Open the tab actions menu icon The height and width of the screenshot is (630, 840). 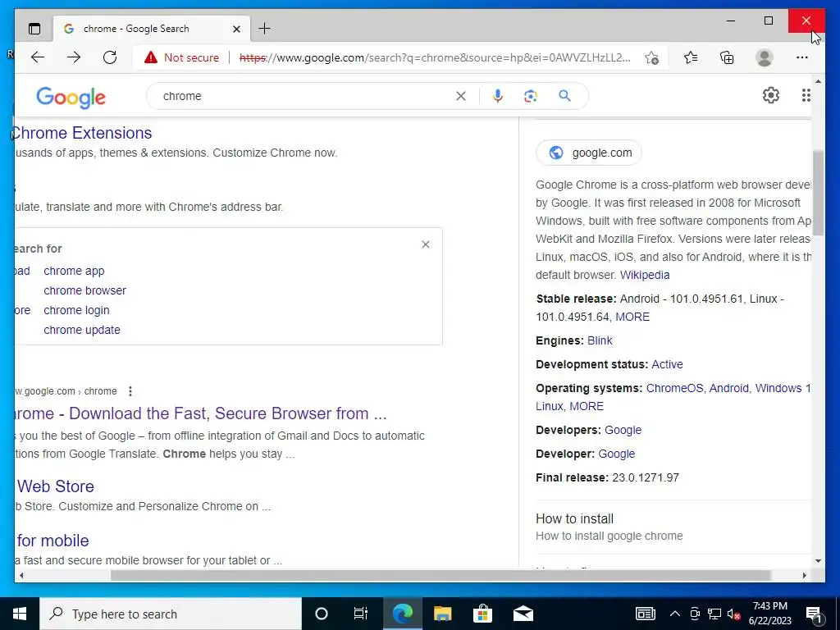pos(34,29)
